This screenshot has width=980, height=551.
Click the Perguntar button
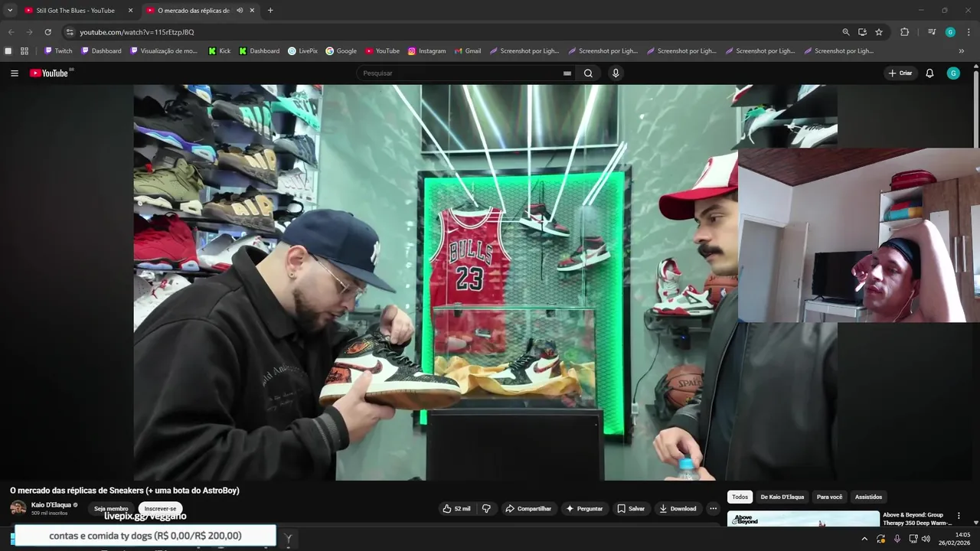click(x=584, y=509)
